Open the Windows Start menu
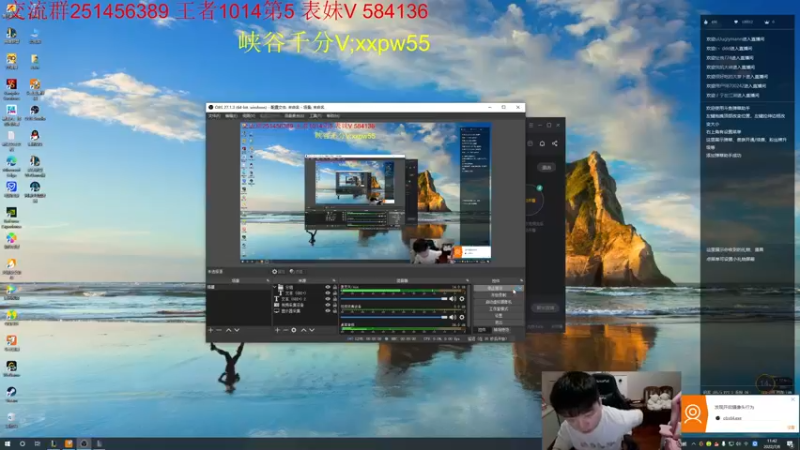Viewport: 800px width, 450px height. [x=7, y=444]
